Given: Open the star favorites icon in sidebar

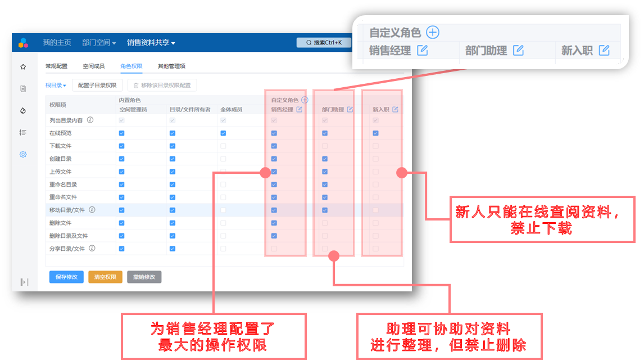Looking at the screenshot, I should click(x=23, y=66).
